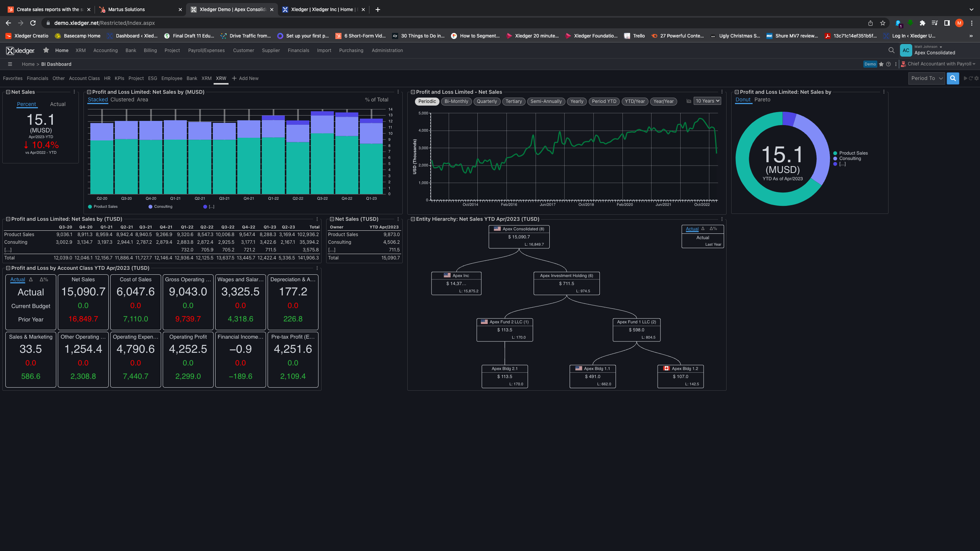Open the Net Sales widget kebab menu
980x551 pixels.
coord(74,92)
